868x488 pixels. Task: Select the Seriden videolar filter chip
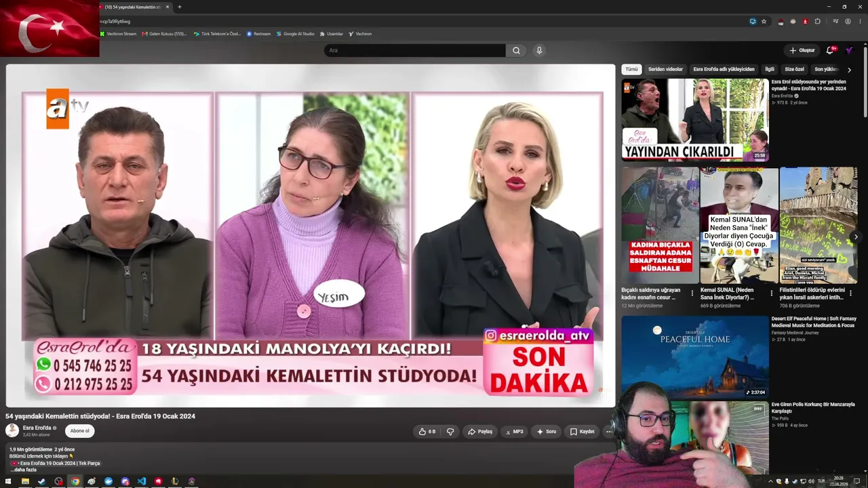pyautogui.click(x=665, y=69)
